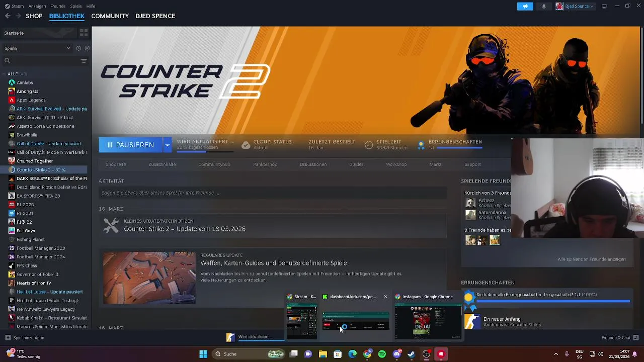Open the Workshop tab
The width and height of the screenshot is (644, 362).
pos(396,164)
